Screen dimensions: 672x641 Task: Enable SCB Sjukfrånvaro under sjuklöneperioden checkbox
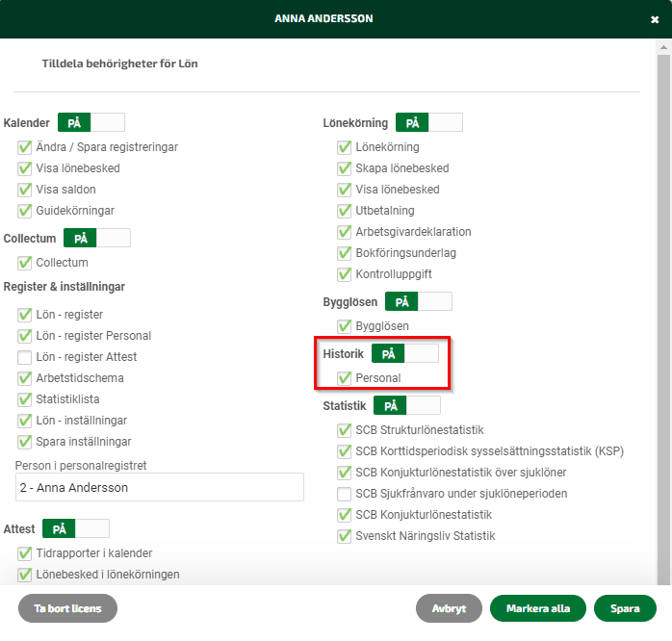pyautogui.click(x=344, y=494)
